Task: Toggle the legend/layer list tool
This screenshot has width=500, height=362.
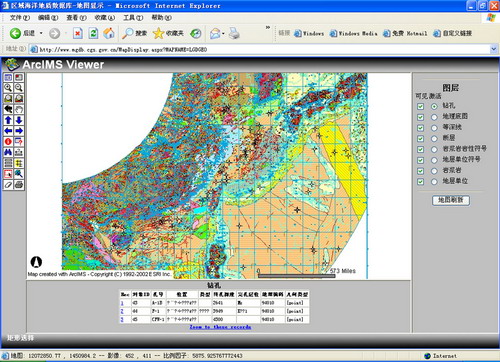Action: pyautogui.click(x=8, y=77)
